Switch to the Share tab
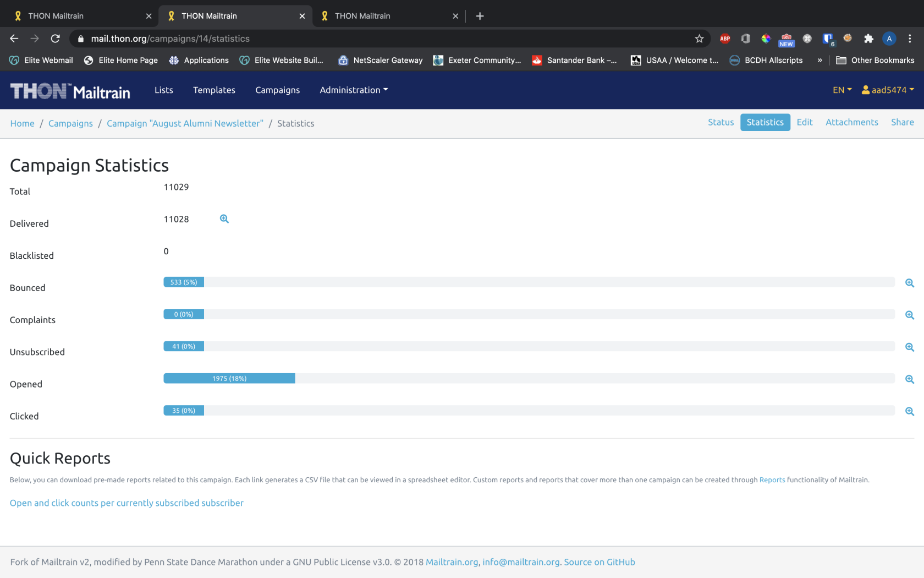The height and width of the screenshot is (578, 924). pyautogui.click(x=903, y=122)
